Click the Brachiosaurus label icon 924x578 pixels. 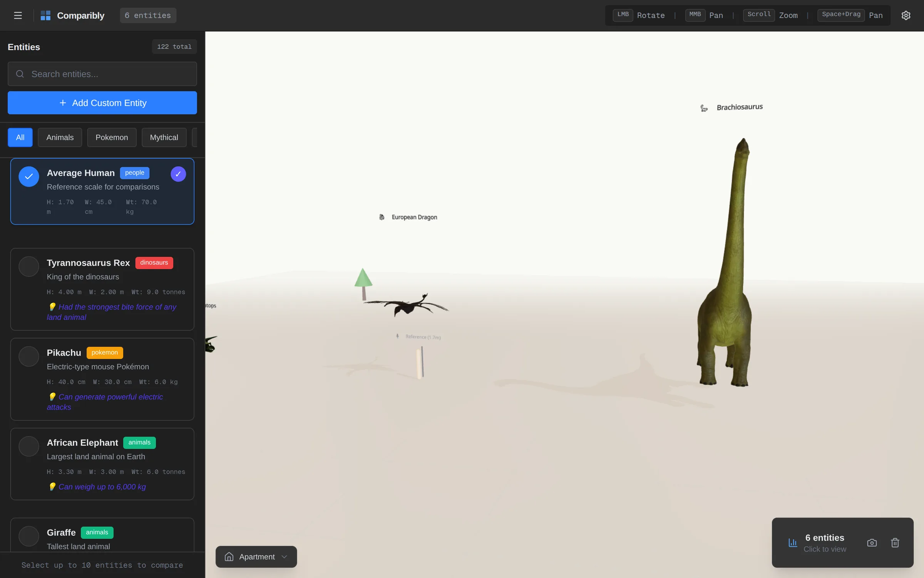coord(704,108)
